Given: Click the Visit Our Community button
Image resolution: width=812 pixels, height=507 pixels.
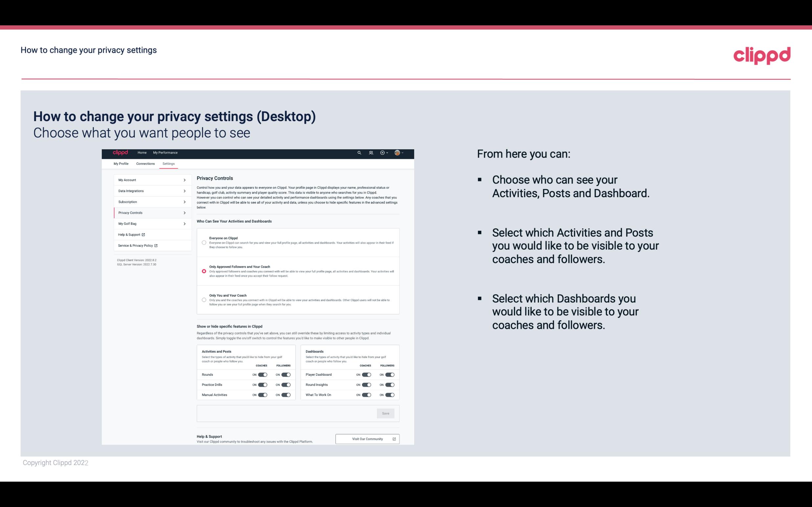Looking at the screenshot, I should (x=367, y=439).
